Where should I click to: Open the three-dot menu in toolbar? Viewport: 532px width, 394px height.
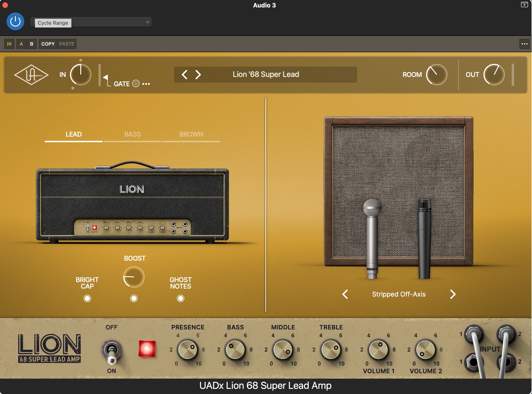point(524,44)
